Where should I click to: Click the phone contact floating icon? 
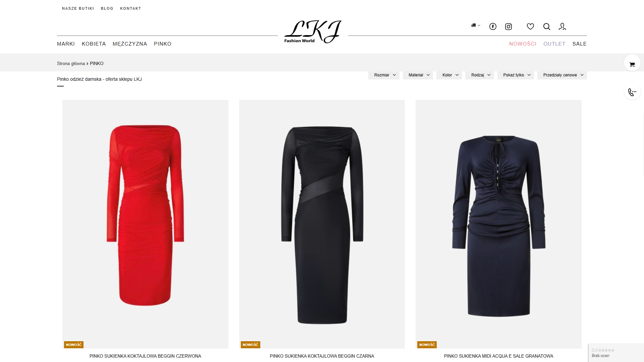[x=632, y=92]
